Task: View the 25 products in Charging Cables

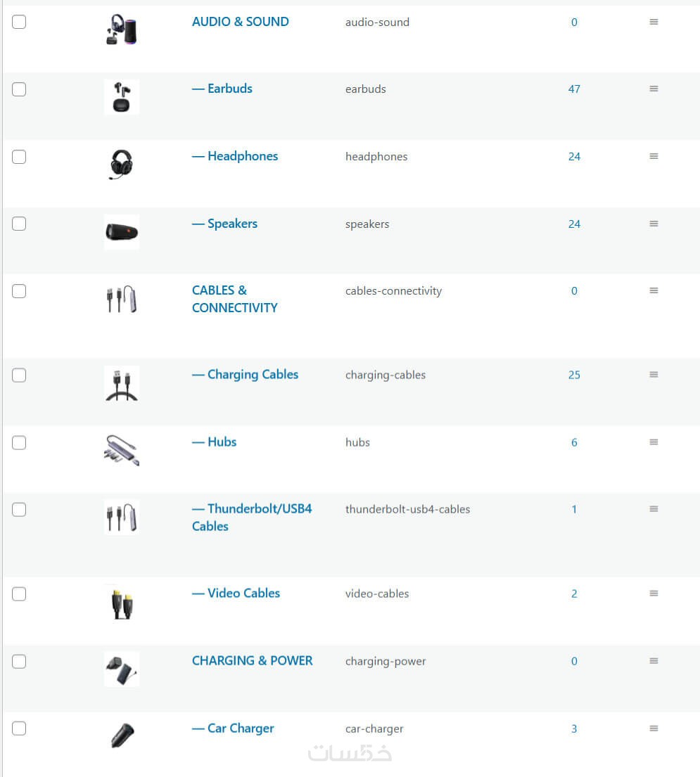Action: coord(574,375)
